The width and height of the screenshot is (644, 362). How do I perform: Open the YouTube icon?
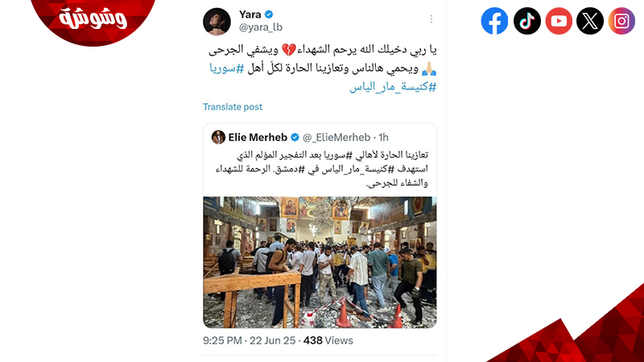(559, 21)
